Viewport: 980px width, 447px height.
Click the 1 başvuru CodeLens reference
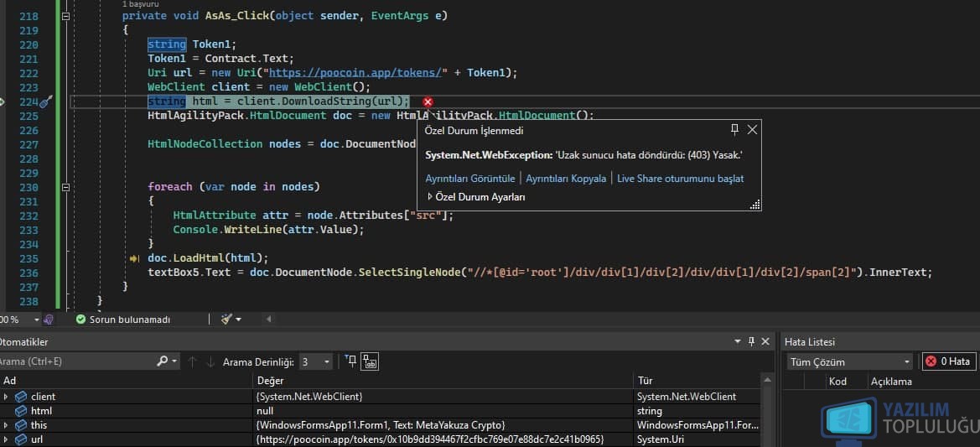point(141,4)
